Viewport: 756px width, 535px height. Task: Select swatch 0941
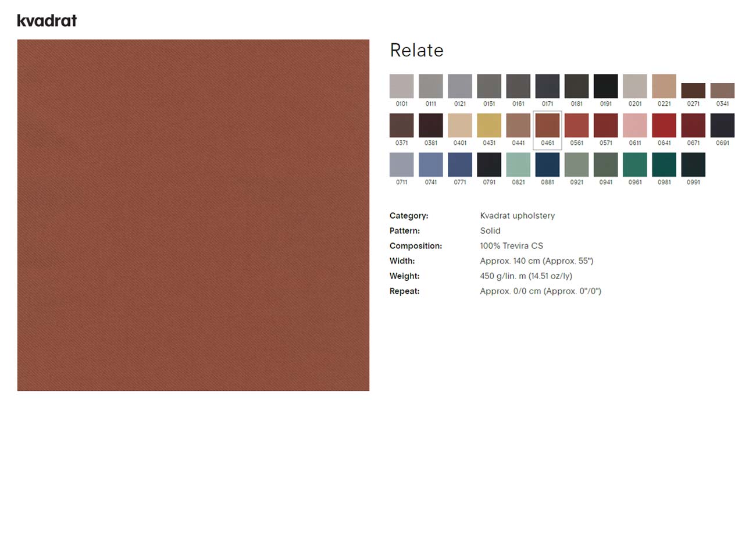(606, 165)
